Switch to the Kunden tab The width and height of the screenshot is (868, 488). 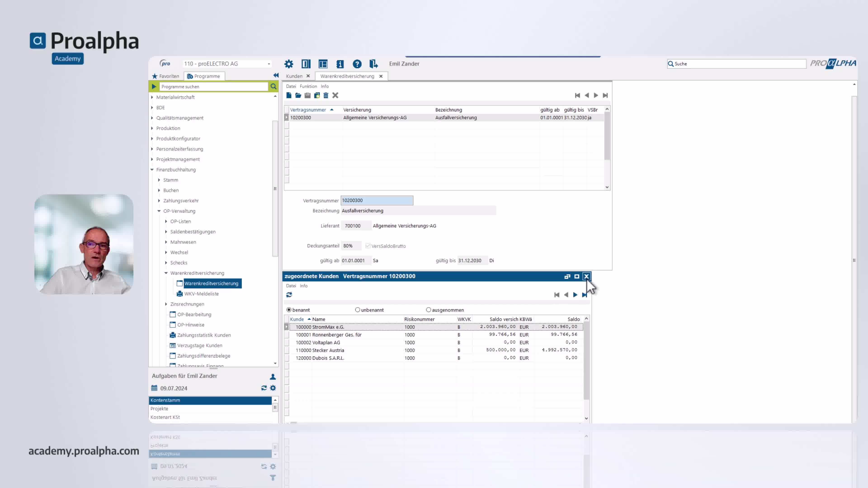coord(294,76)
